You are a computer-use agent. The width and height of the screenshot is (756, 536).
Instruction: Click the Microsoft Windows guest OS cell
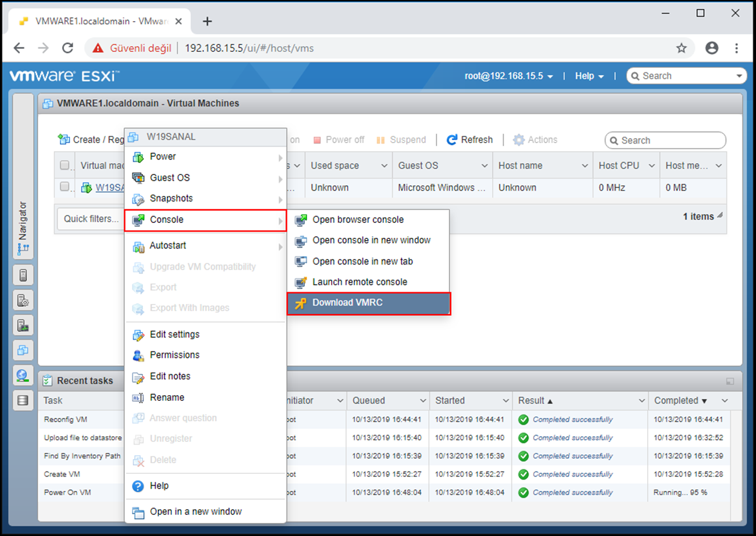point(442,188)
